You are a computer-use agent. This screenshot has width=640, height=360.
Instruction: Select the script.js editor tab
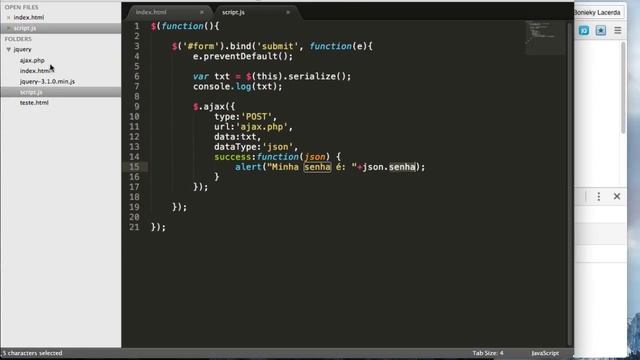233,12
